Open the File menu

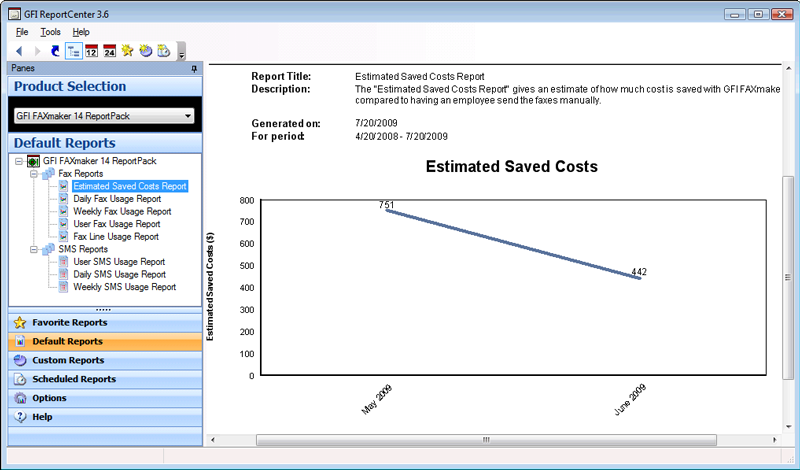click(x=22, y=32)
